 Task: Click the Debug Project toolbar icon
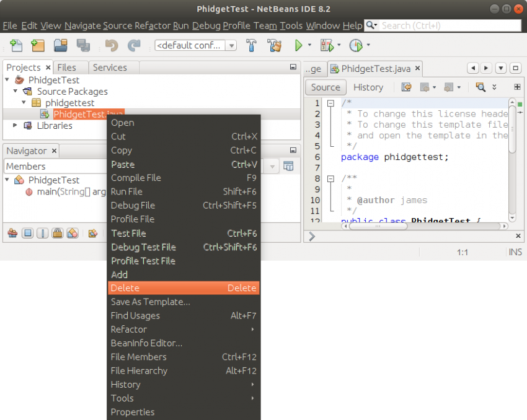[327, 45]
